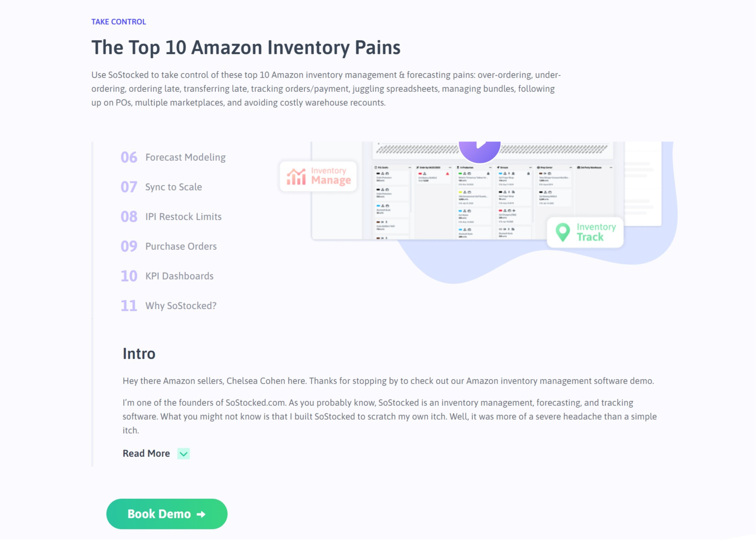Click the Top 10 Amazon Inventory Pains heading
Viewport: 756px width, 540px height.
tap(246, 48)
